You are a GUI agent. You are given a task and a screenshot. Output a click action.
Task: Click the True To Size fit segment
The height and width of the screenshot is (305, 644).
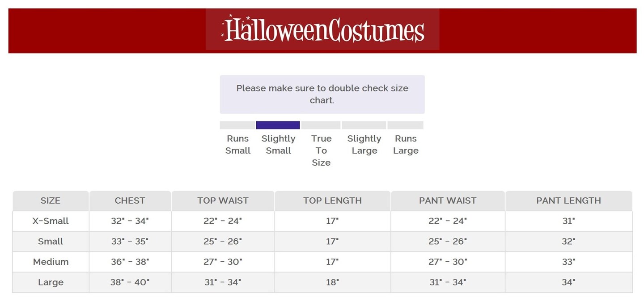coord(321,125)
